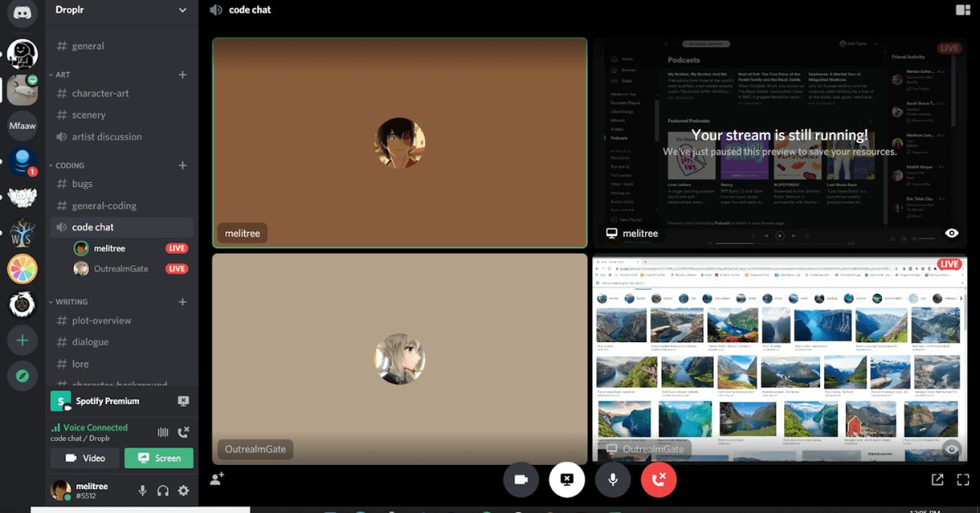Click the Add a Server plus icon
The height and width of the screenshot is (513, 980).
pyautogui.click(x=21, y=340)
